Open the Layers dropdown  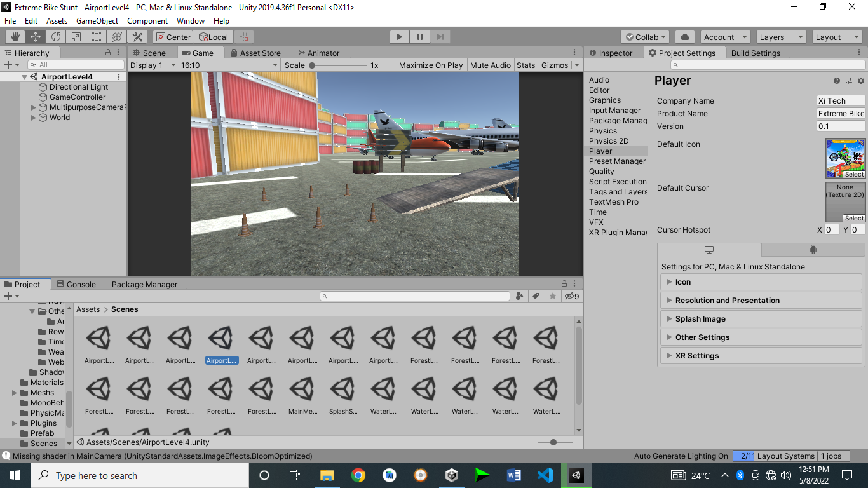tap(780, 36)
